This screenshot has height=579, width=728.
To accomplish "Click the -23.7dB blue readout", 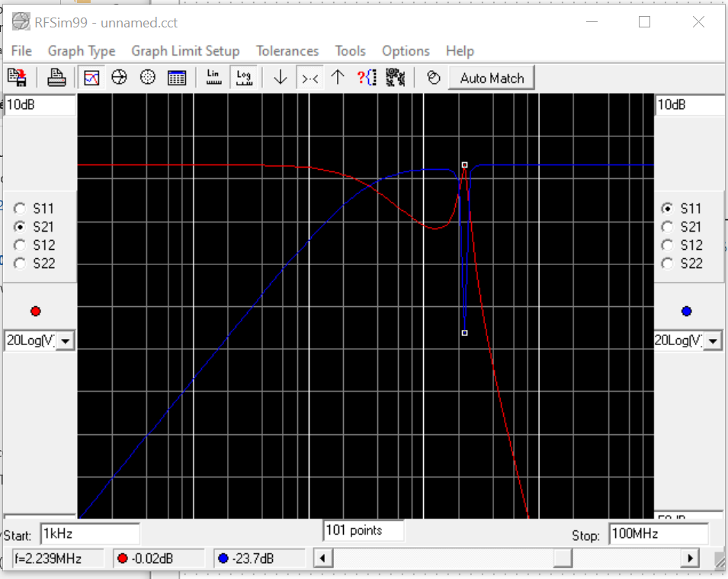I will tap(259, 558).
